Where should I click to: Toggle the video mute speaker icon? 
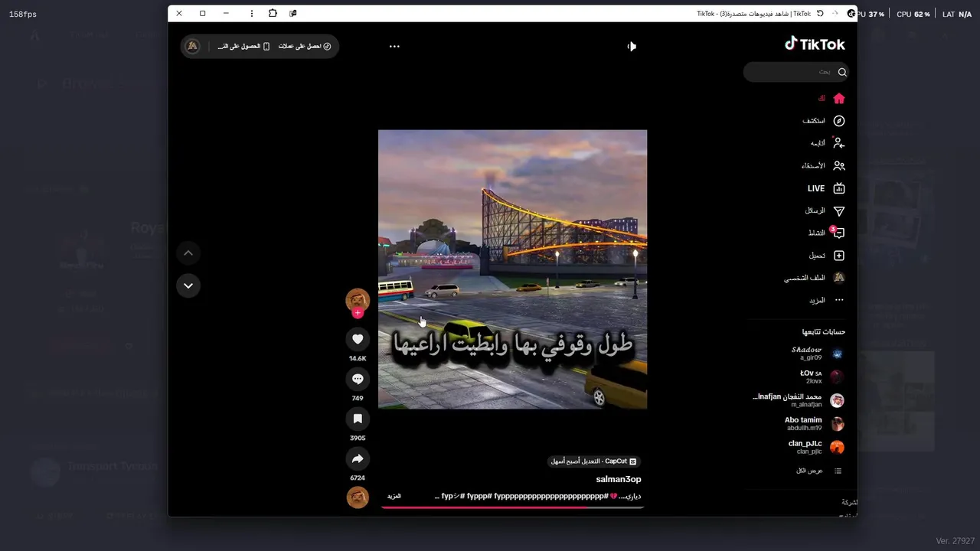coord(632,46)
